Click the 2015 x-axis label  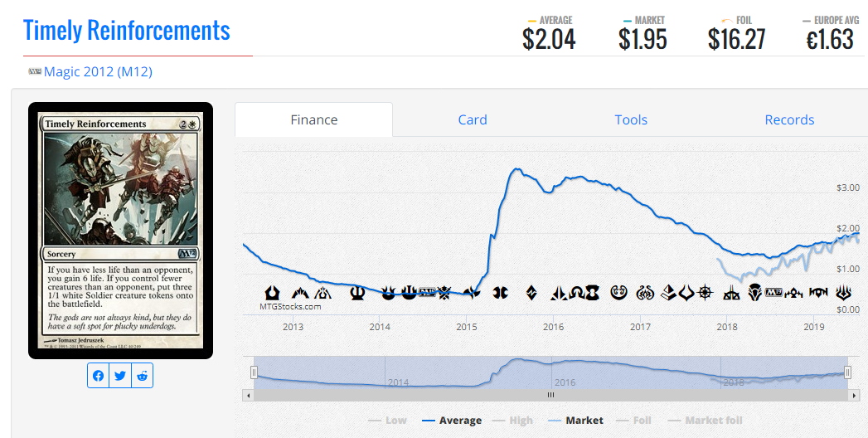click(x=467, y=327)
